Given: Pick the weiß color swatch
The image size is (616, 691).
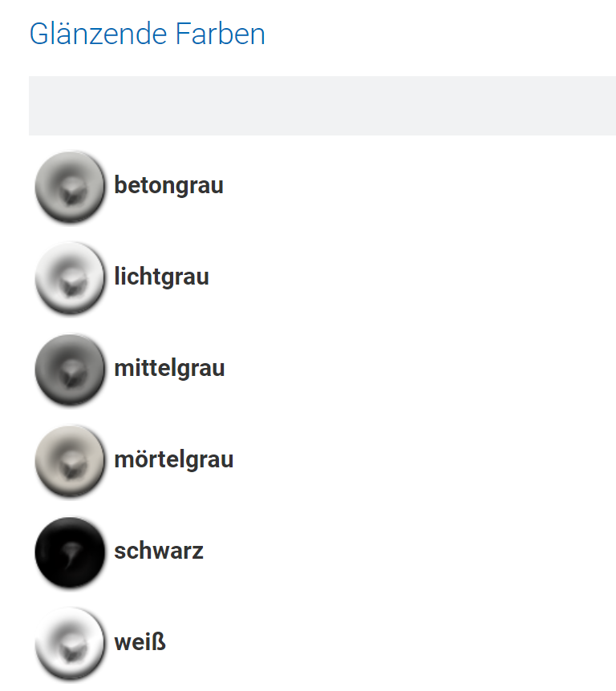Looking at the screenshot, I should click(x=70, y=644).
